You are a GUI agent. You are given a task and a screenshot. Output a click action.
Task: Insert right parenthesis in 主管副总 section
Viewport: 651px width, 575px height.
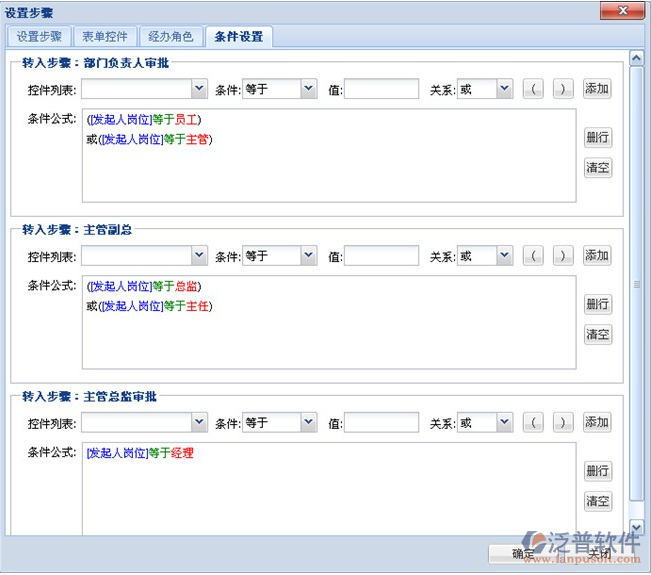point(563,256)
